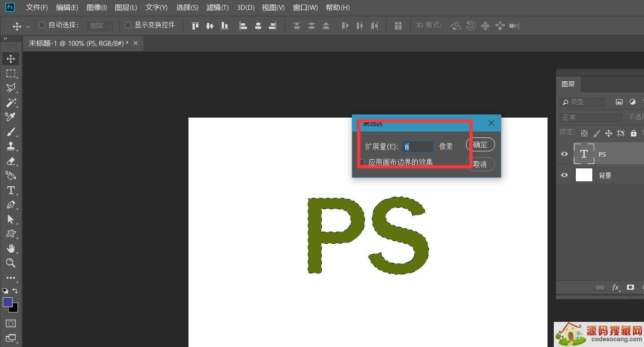Toggle lock all padlock icon
The image size is (644, 347).
633,133
